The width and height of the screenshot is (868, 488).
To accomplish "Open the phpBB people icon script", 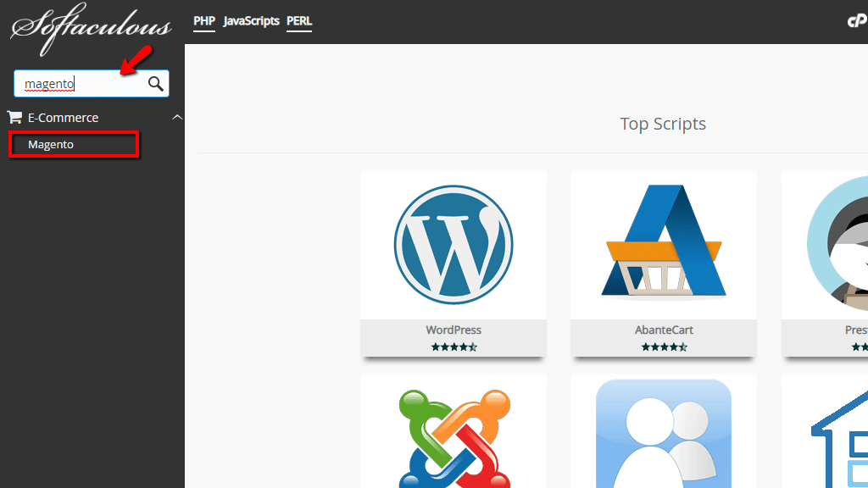I will coord(663,436).
